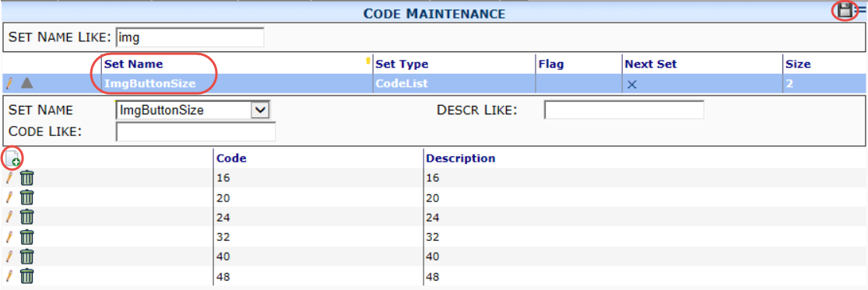Edit the code 16 row

point(9,178)
